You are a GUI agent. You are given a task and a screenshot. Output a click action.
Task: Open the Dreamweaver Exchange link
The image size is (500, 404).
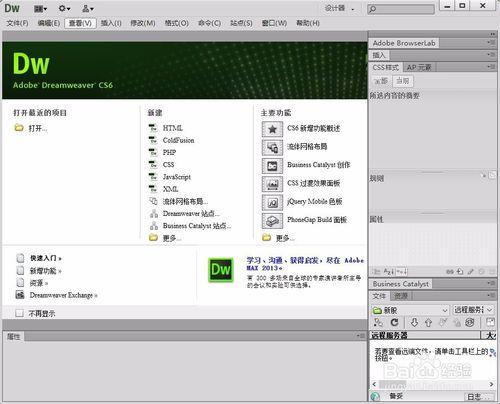coord(63,295)
